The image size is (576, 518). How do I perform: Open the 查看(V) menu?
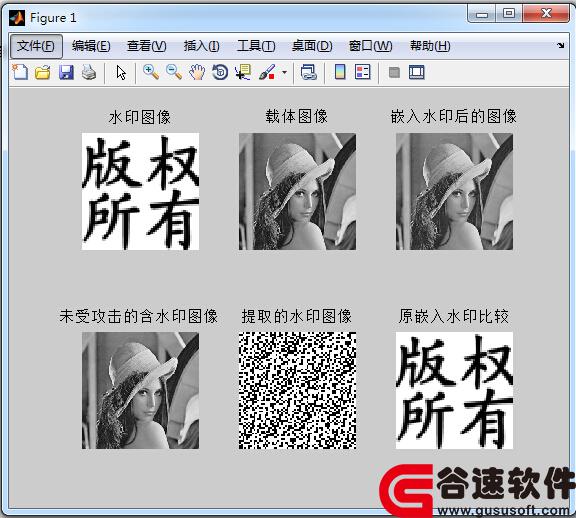pos(147,46)
